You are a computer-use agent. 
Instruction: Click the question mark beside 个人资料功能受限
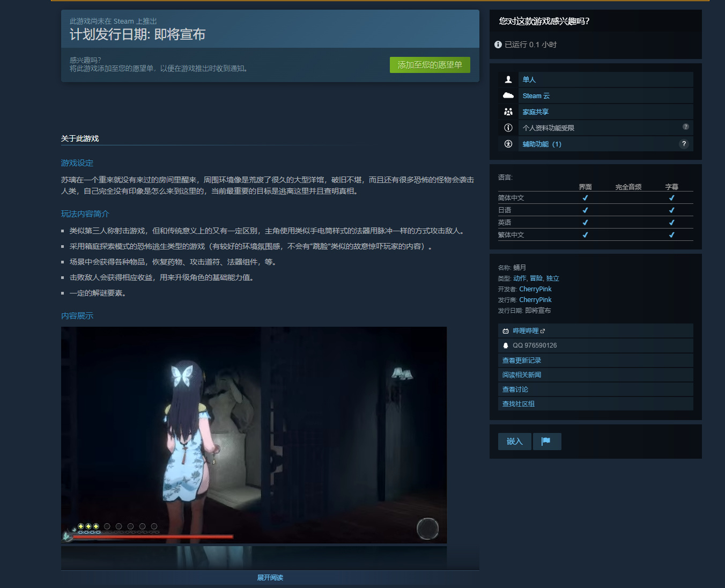pyautogui.click(x=685, y=127)
